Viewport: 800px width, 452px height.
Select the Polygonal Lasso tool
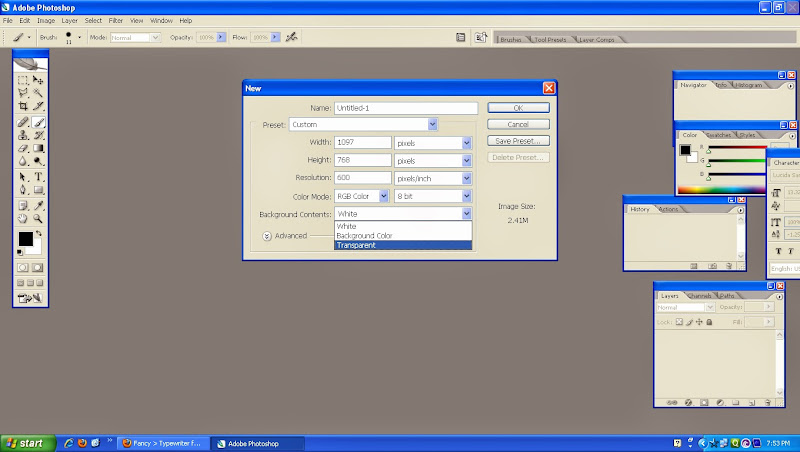23,93
